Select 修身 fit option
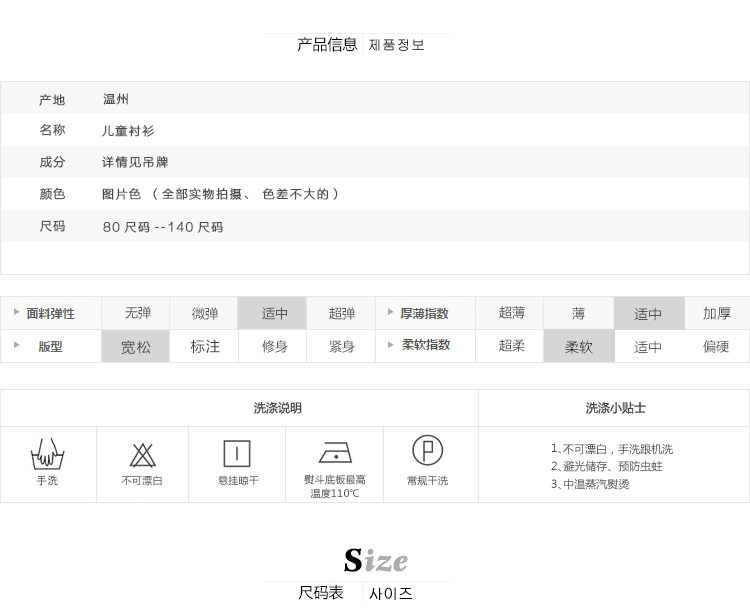 273,346
